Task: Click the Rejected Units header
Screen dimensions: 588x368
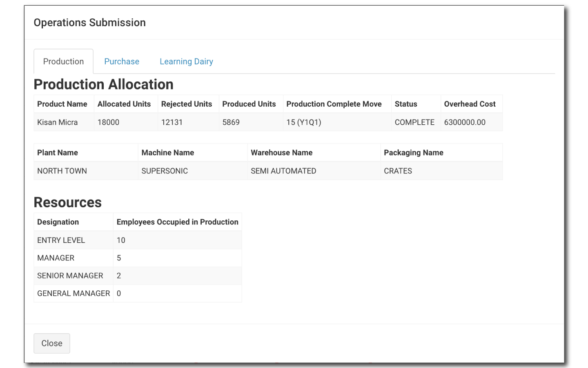Action: click(x=186, y=104)
